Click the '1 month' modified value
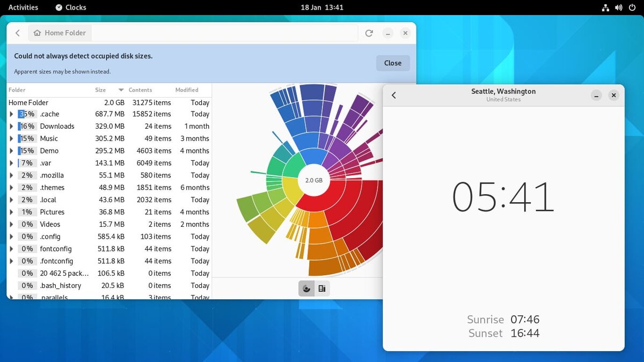The height and width of the screenshot is (362, 644). 197,127
